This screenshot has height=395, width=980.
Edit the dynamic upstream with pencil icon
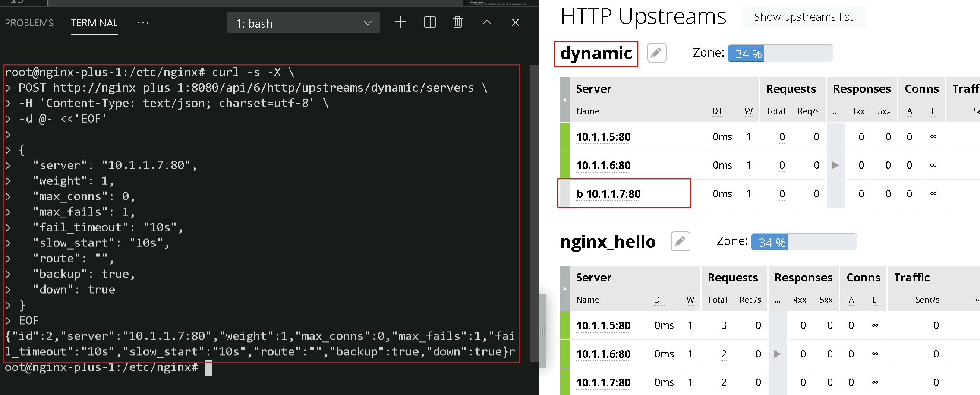point(657,53)
